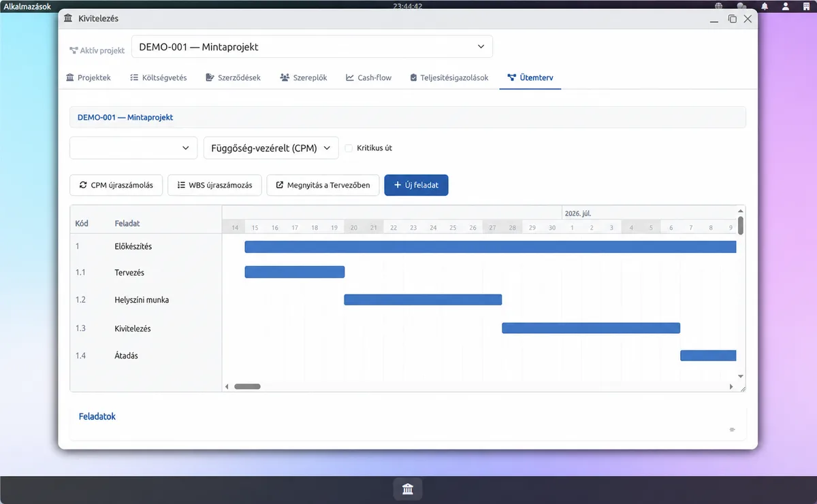The height and width of the screenshot is (504, 817).
Task: Open the Alkalmazások menu
Action: click(28, 6)
